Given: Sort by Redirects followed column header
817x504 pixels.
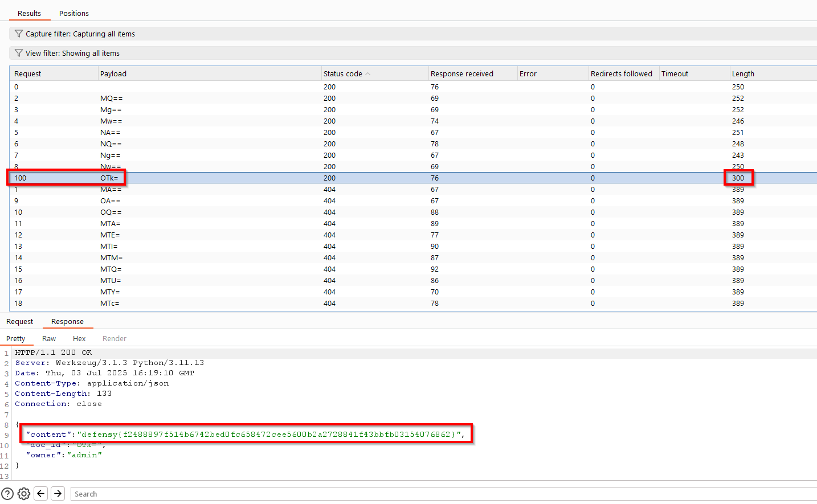Looking at the screenshot, I should click(x=623, y=74).
